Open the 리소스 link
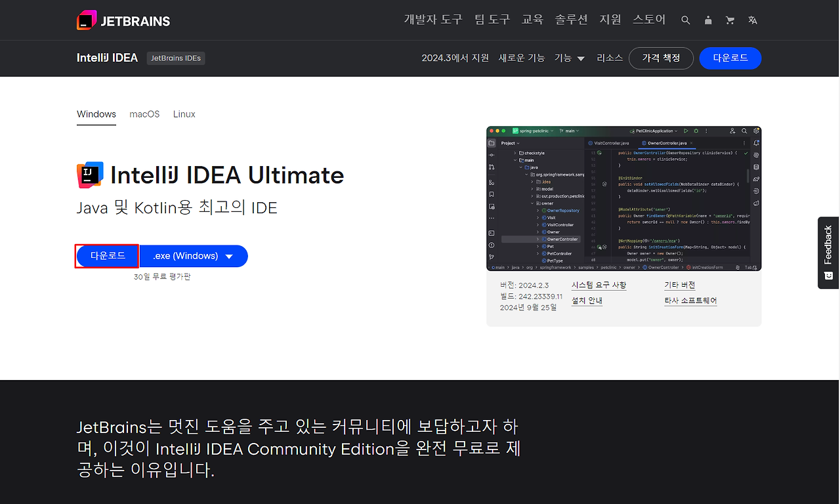Image resolution: width=840 pixels, height=504 pixels. [x=610, y=58]
